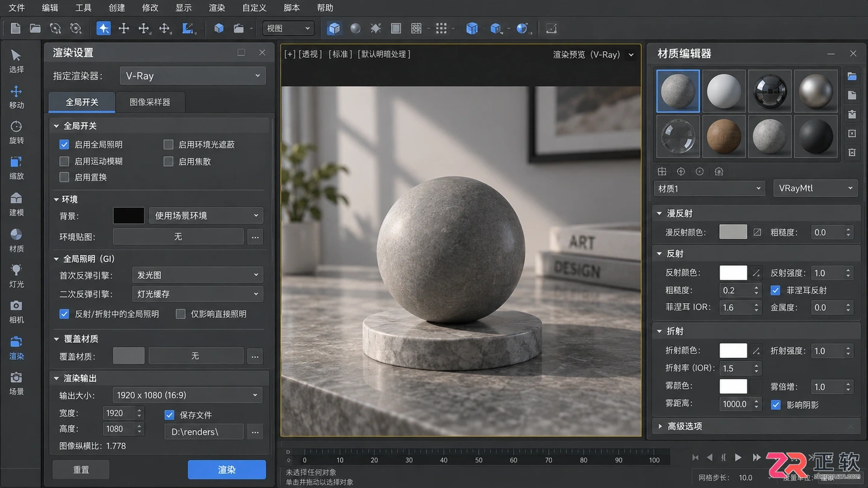The image size is (868, 488).
Task: Click the blue 渲染 button
Action: coord(227,470)
